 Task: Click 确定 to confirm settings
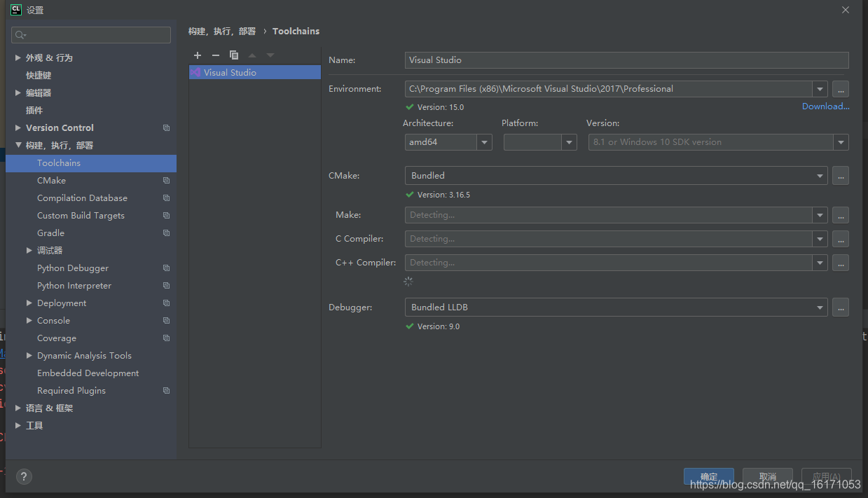click(x=709, y=476)
